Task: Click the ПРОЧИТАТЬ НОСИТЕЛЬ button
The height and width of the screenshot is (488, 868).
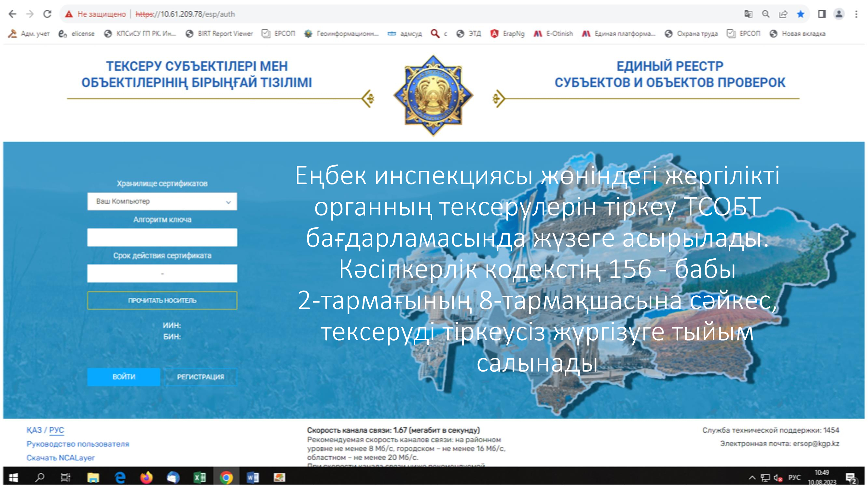Action: tap(162, 300)
